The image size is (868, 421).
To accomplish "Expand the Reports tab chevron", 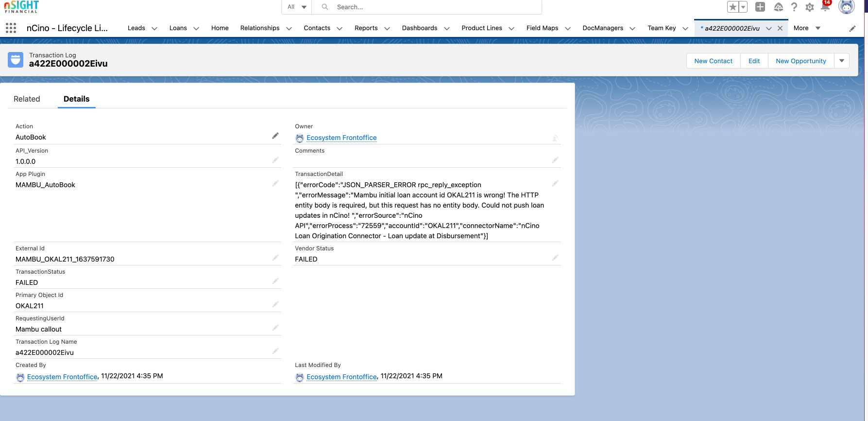I will point(387,29).
